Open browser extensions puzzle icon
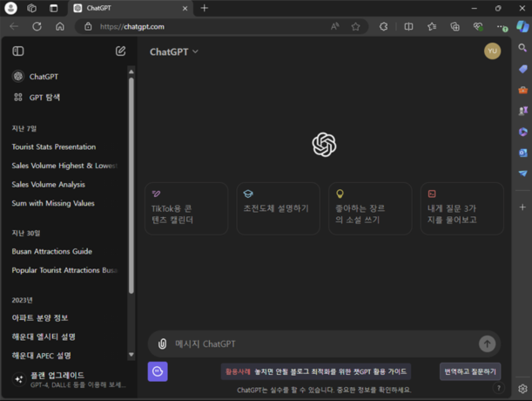This screenshot has width=532, height=401. [x=383, y=26]
